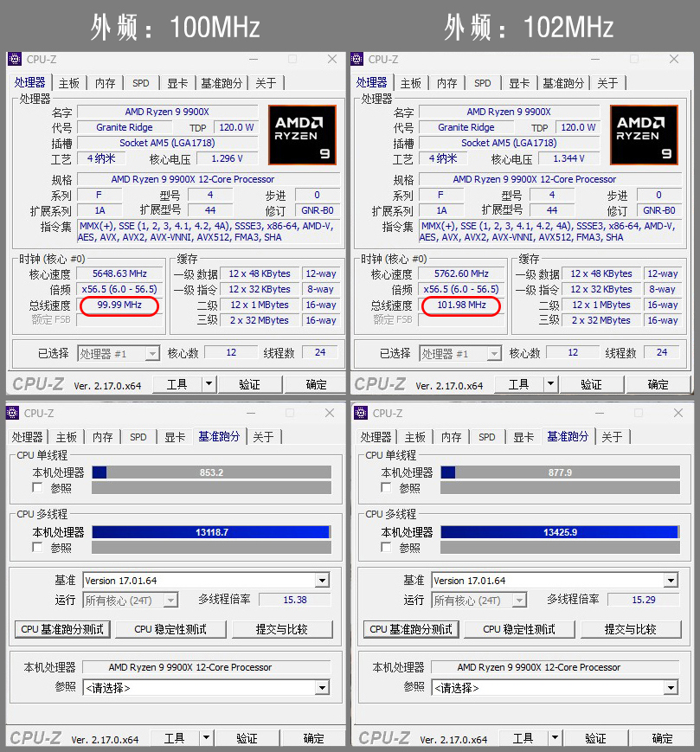
Task: Switch to 主板 tab in top-left window
Action: [69, 83]
